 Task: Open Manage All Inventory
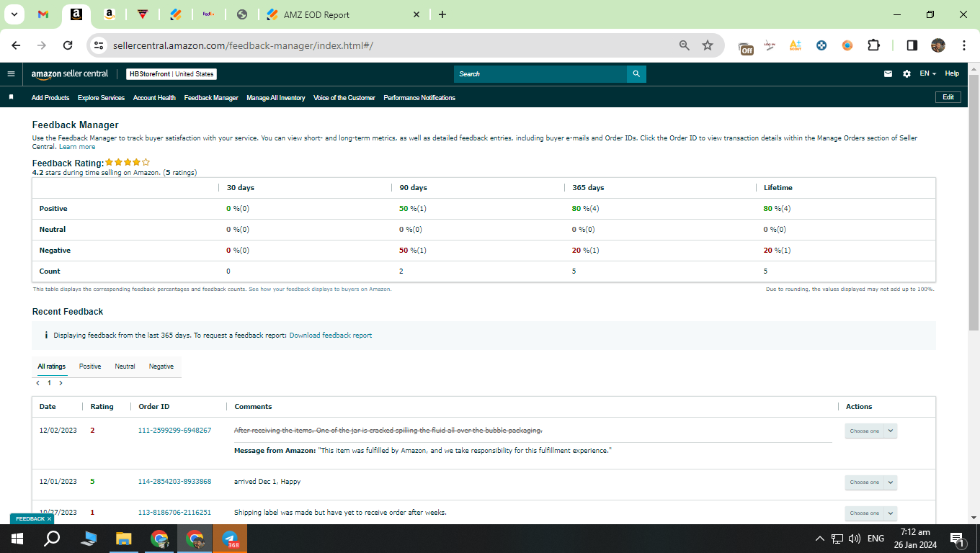[276, 98]
